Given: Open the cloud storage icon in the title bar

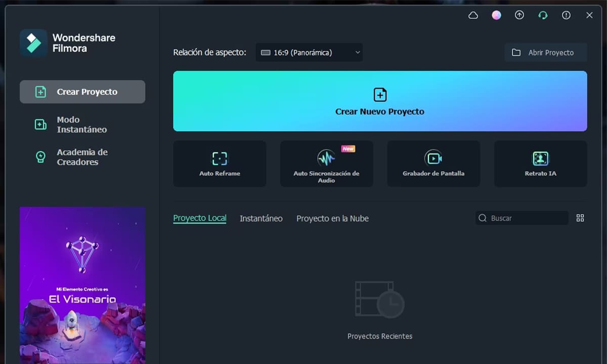Looking at the screenshot, I should [x=473, y=15].
